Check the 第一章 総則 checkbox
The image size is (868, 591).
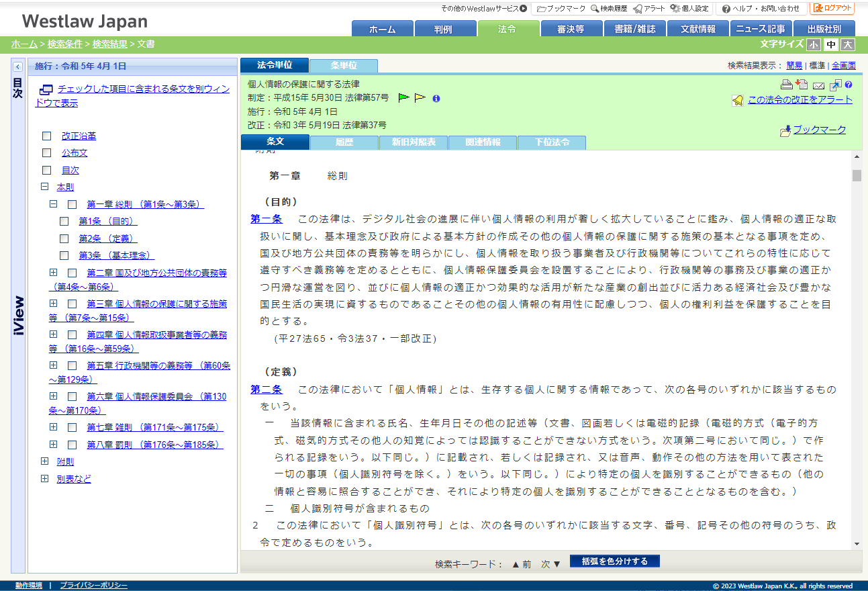[x=72, y=204]
